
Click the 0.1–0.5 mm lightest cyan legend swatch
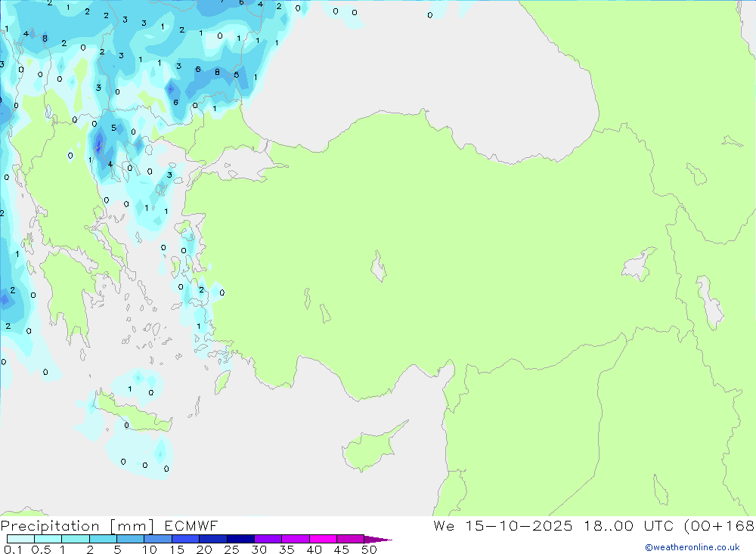(20, 539)
